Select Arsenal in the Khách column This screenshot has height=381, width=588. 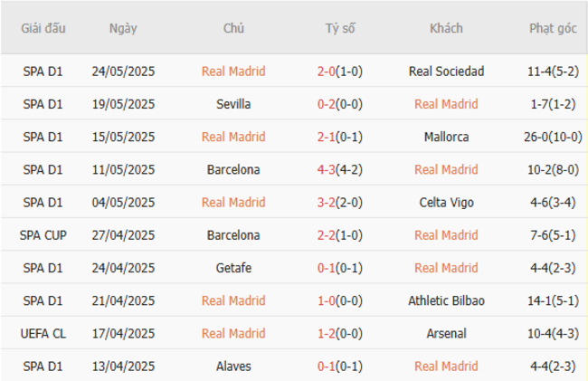coord(446,333)
